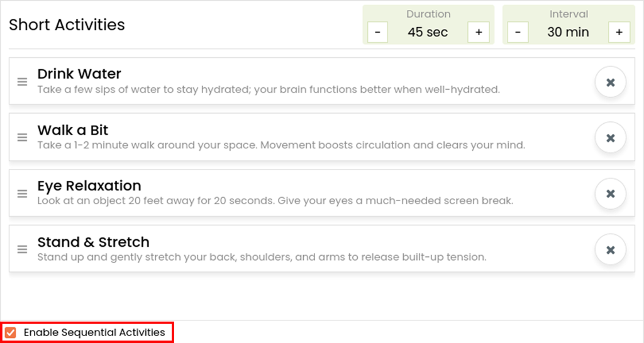Click the 45 sec duration value
This screenshot has height=343, width=644.
[x=428, y=32]
